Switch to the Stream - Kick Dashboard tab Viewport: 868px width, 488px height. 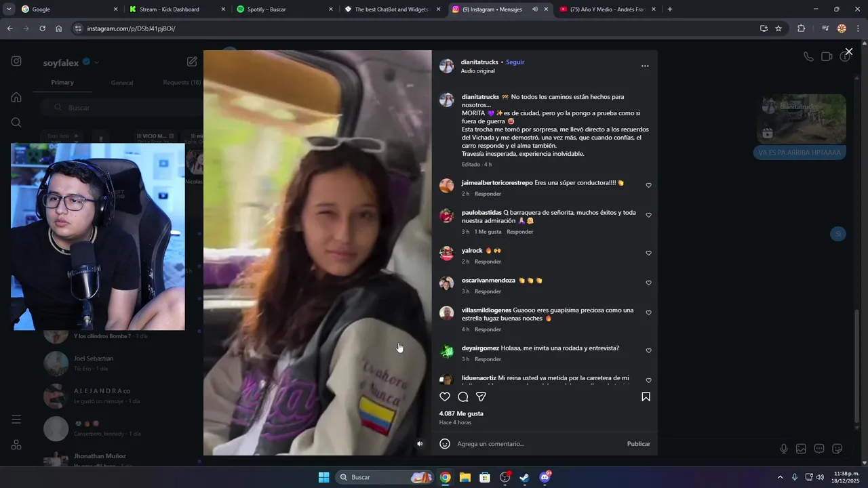(x=176, y=9)
